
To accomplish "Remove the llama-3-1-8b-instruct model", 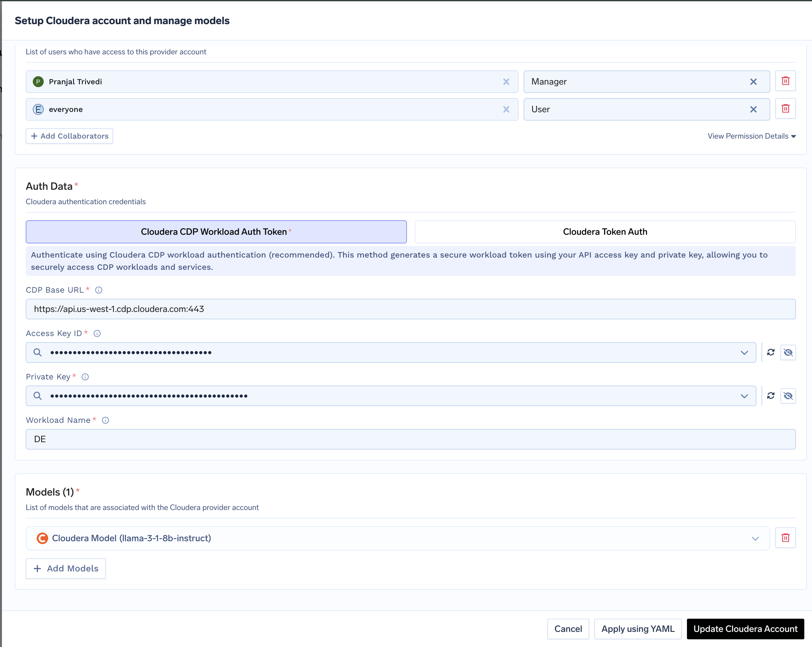I will pyautogui.click(x=786, y=538).
